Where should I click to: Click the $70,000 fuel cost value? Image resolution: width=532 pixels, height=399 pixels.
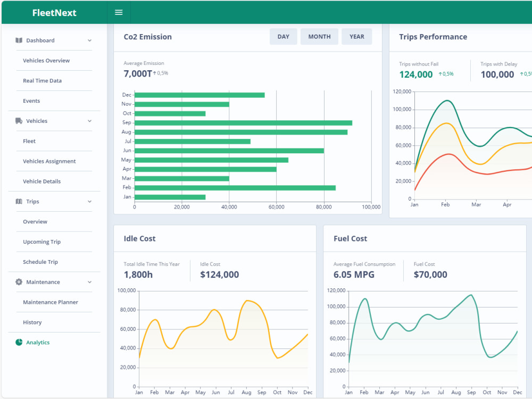[x=430, y=275]
